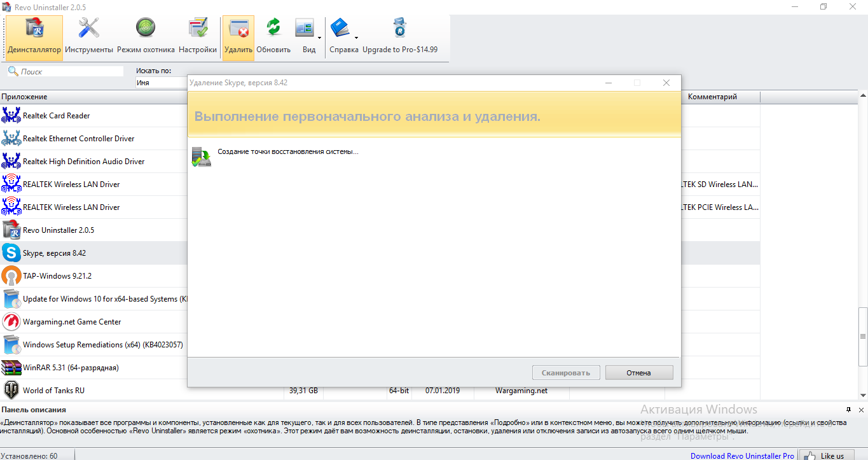Click the 64-bit type cell
Image resolution: width=868 pixels, height=460 pixels.
tap(399, 391)
